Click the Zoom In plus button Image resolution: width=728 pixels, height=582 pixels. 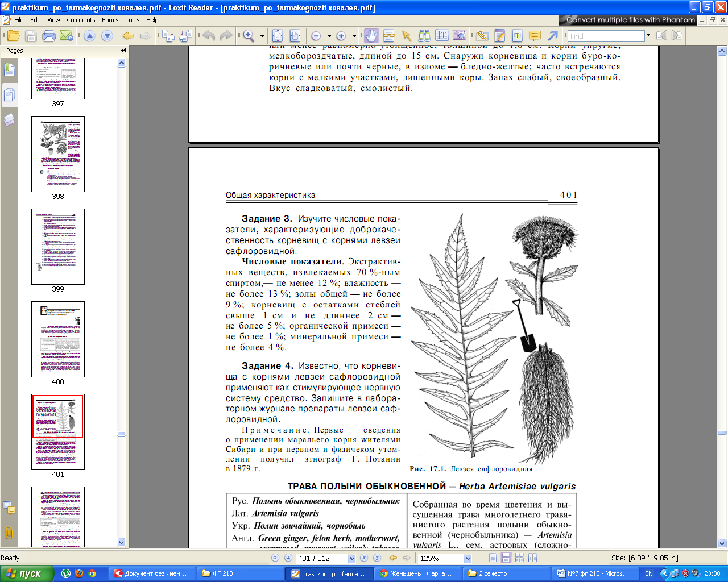pyautogui.click(x=341, y=36)
